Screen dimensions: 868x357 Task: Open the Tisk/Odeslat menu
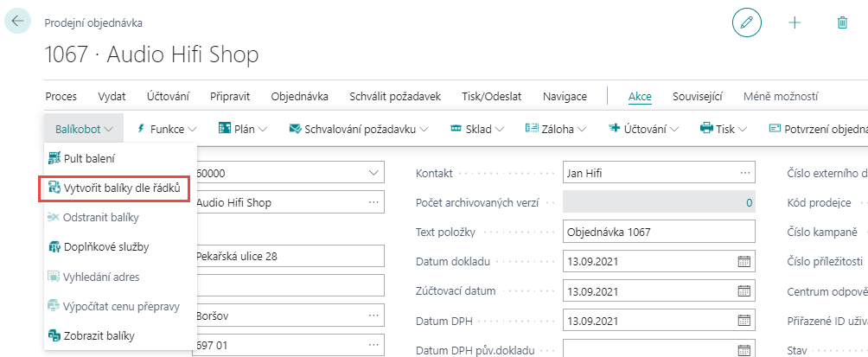pos(492,96)
